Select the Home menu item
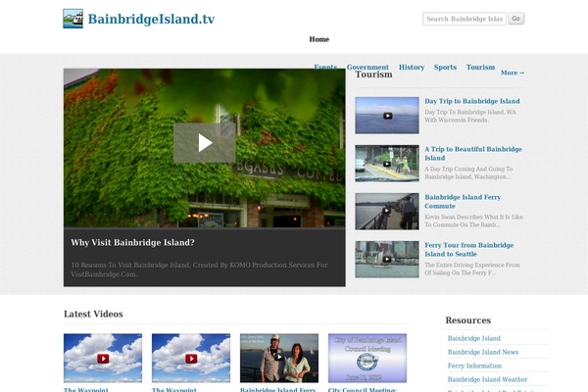Image resolution: width=588 pixels, height=392 pixels. pyautogui.click(x=319, y=39)
